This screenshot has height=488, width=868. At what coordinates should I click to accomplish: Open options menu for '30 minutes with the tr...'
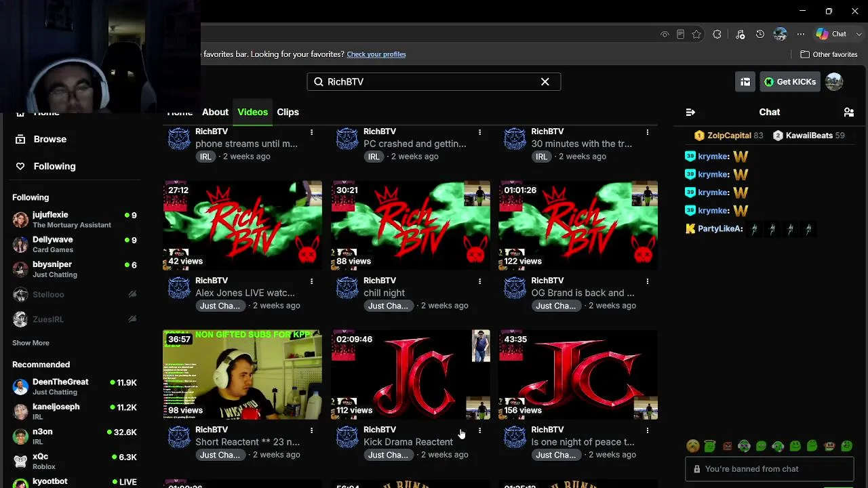tap(648, 131)
